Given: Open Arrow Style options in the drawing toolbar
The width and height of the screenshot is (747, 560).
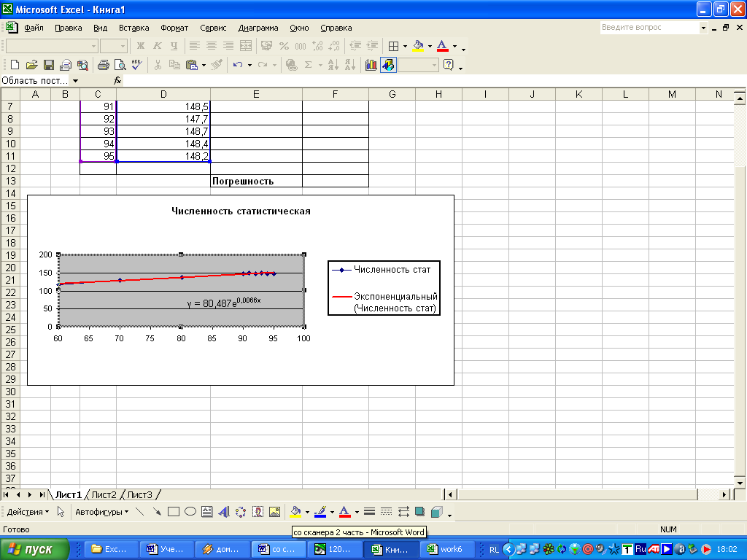Looking at the screenshot, I should tap(403, 512).
